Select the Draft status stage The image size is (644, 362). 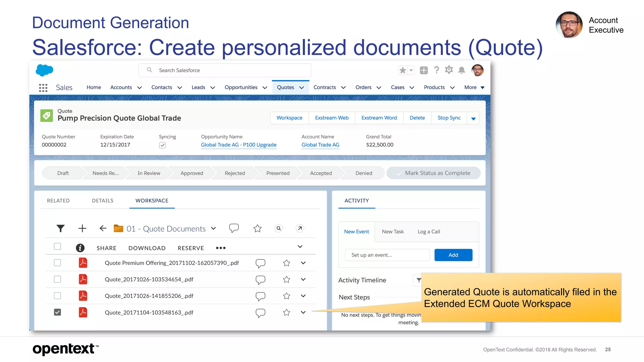(63, 173)
